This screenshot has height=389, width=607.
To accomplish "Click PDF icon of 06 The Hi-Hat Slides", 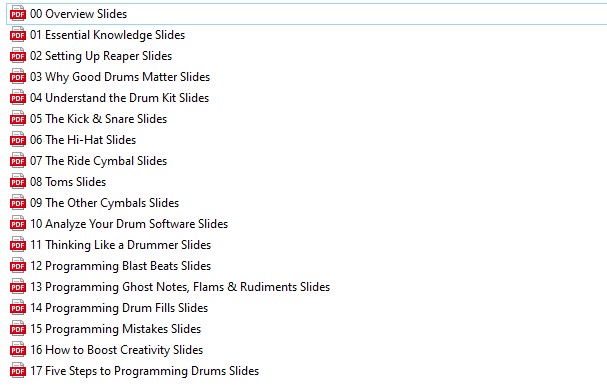I will point(18,139).
